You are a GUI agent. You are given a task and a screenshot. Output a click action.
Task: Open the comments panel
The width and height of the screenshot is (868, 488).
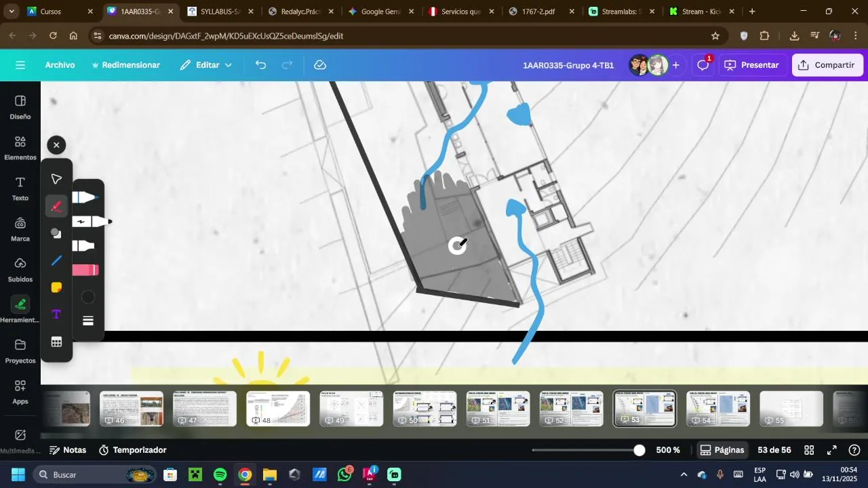(x=703, y=65)
